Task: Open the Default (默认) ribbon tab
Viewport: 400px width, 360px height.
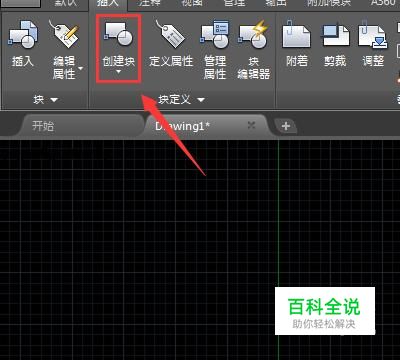Action: pyautogui.click(x=65, y=3)
